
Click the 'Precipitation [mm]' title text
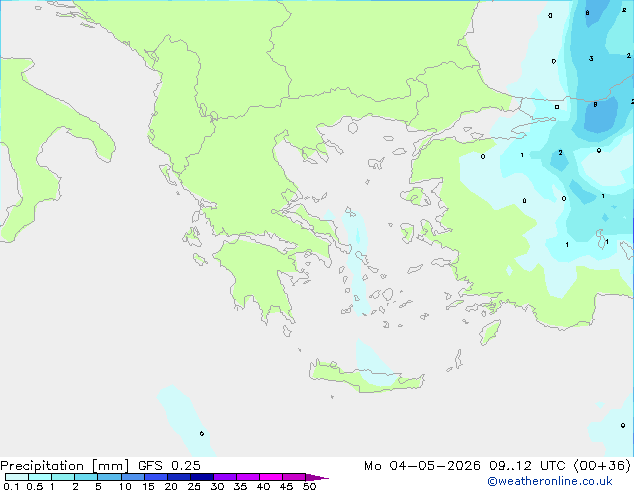pos(65,466)
